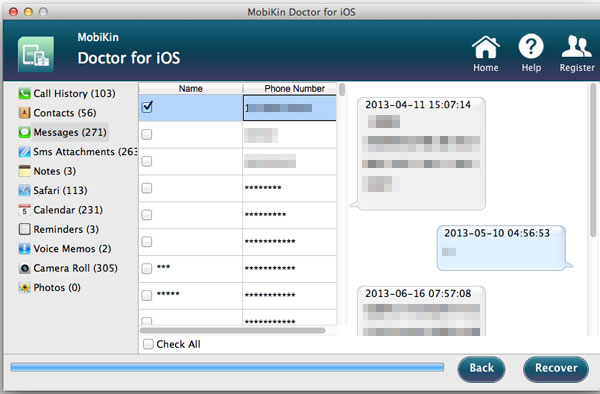Open Call History (103) category
Image resolution: width=600 pixels, height=394 pixels.
[74, 93]
